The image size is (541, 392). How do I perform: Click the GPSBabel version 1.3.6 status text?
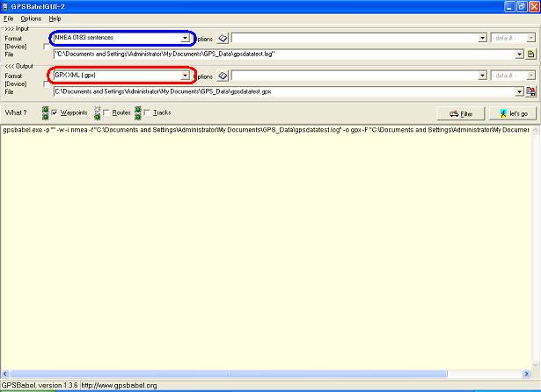40,385
